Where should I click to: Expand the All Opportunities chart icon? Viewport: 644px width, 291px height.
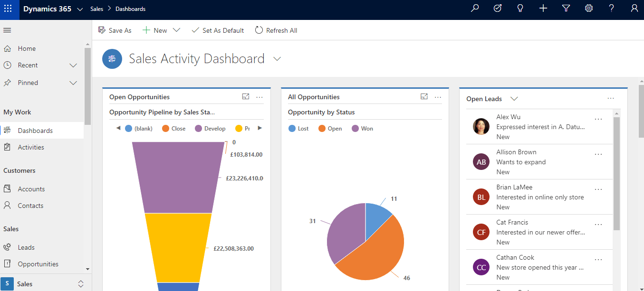(x=424, y=97)
